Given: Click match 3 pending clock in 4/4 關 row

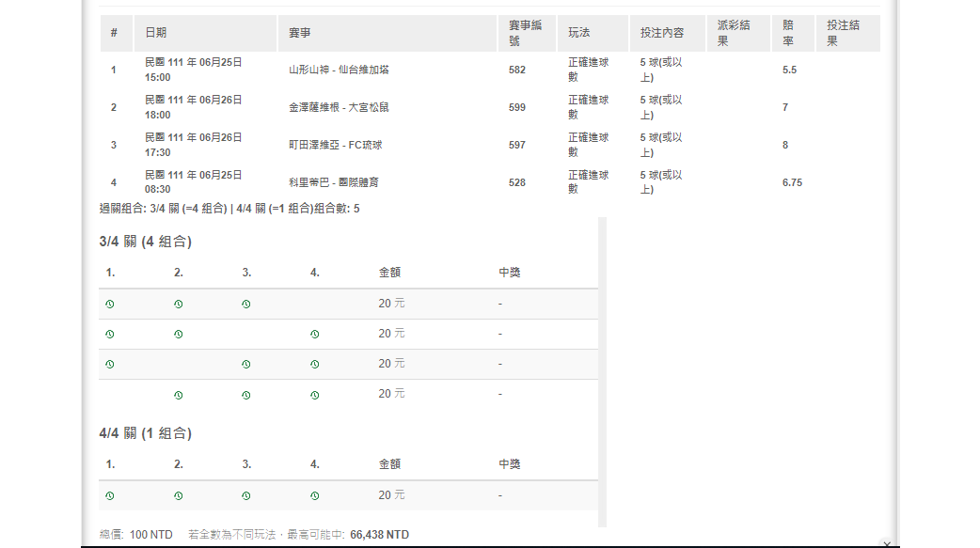Looking at the screenshot, I should click(x=246, y=495).
